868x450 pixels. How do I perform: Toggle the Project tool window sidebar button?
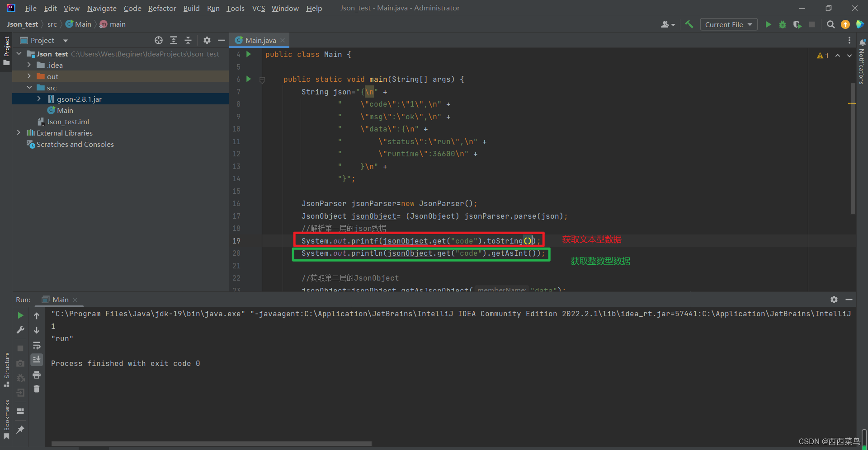pyautogui.click(x=6, y=51)
